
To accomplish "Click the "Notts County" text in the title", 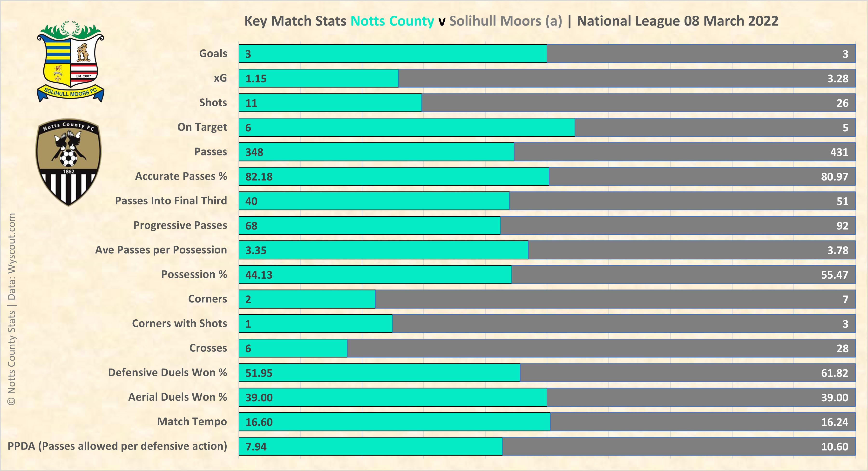I will [392, 21].
